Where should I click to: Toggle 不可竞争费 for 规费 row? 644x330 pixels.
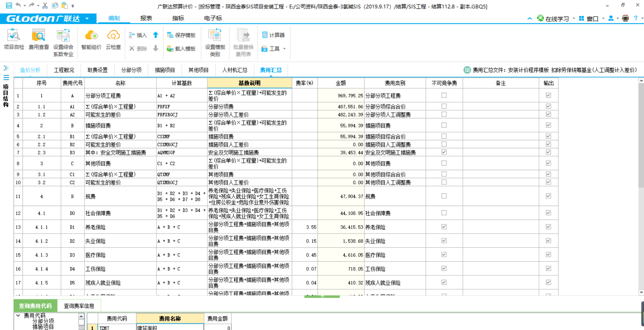444,196
